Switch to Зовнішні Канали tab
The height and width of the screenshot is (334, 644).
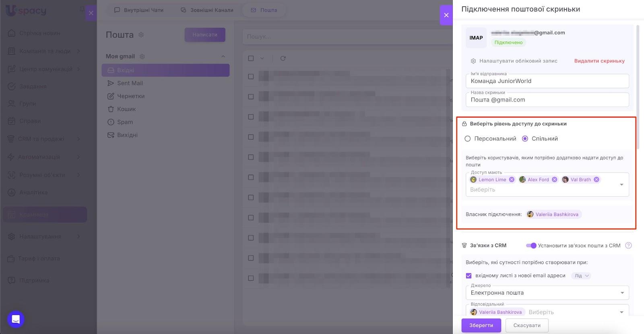[207, 10]
